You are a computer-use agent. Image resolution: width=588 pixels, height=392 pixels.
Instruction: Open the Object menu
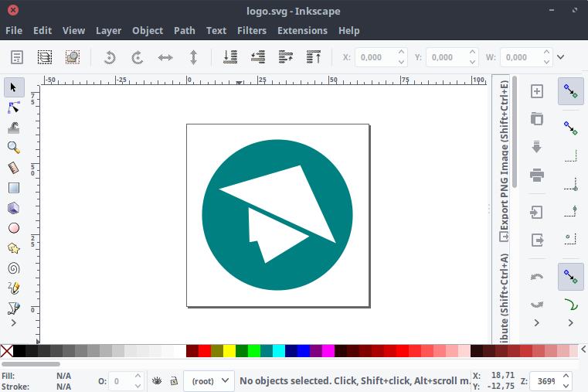148,31
